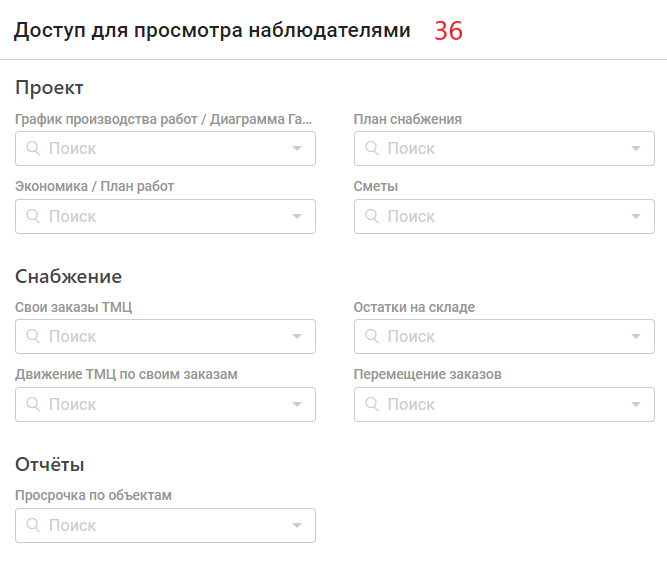This screenshot has height=572, width=667.
Task: Click search icon in Сметы field
Action: pyautogui.click(x=372, y=216)
